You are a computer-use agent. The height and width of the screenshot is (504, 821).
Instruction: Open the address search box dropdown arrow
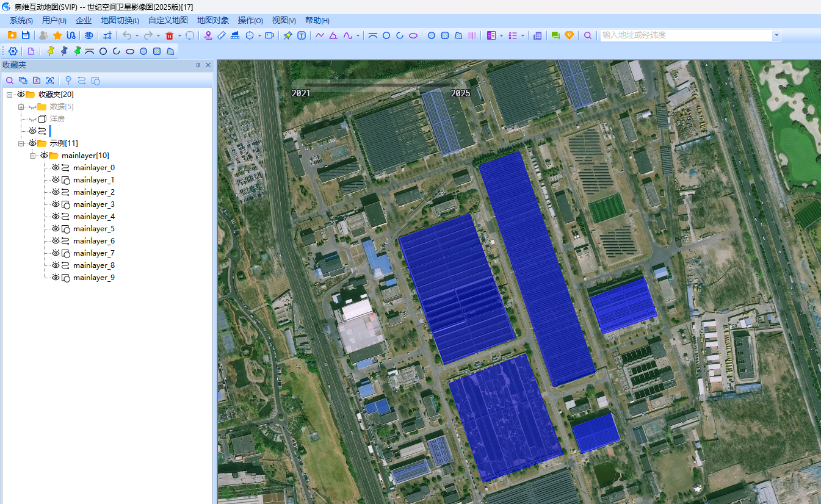click(777, 35)
